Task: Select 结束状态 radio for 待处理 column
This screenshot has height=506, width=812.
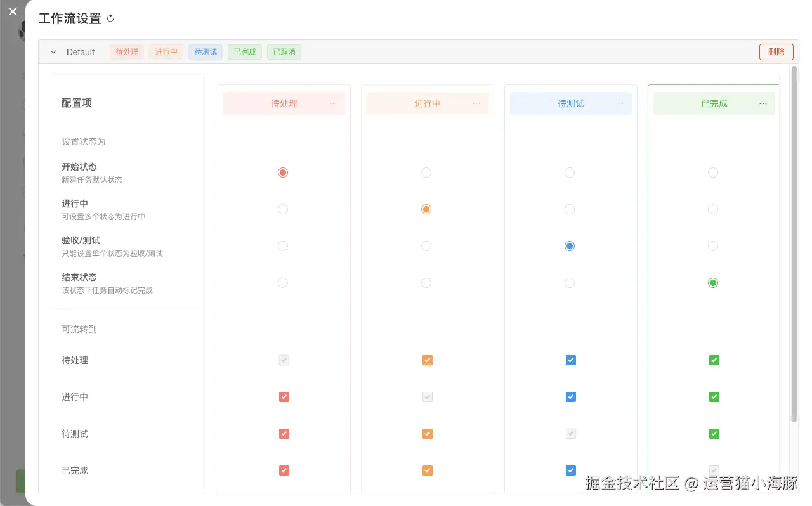Action: click(283, 283)
